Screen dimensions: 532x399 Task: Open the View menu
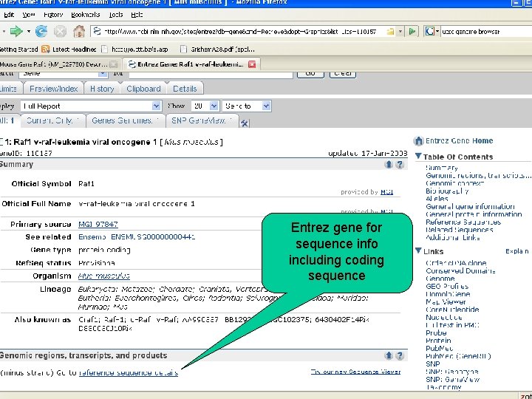(x=29, y=15)
